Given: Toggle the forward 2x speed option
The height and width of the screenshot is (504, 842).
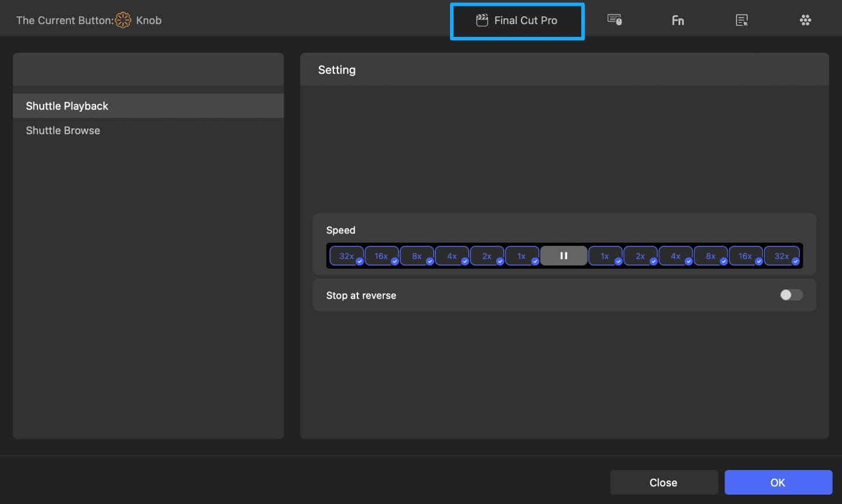Looking at the screenshot, I should pos(640,256).
